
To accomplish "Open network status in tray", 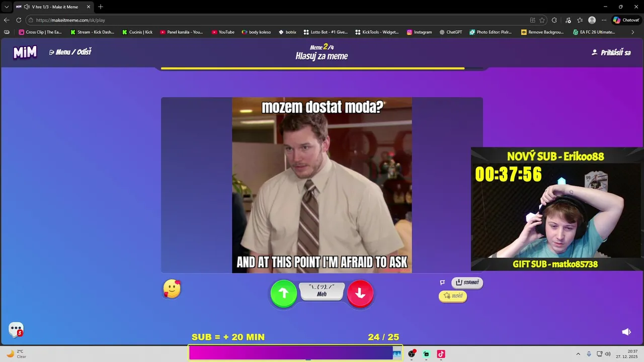I will coord(599,354).
